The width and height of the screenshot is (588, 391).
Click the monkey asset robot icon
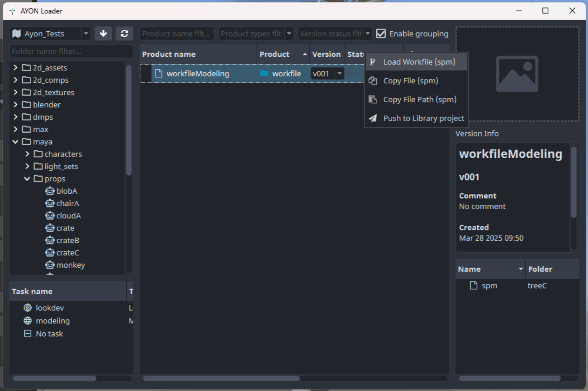pyautogui.click(x=50, y=265)
